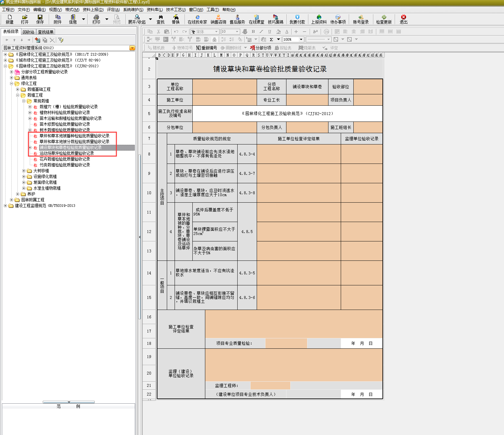Open the 查找 (find) binoculars tool
The image size is (504, 435).
161,19
